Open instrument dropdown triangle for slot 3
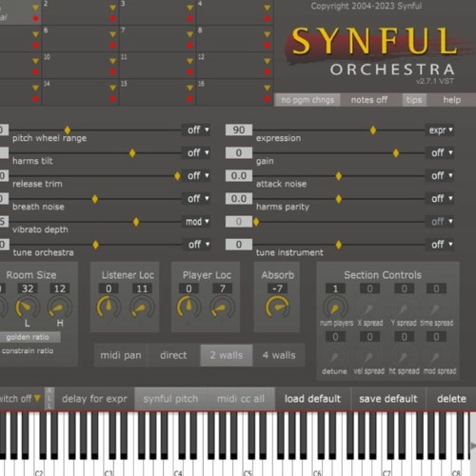This screenshot has height=476, width=476. 190,8
